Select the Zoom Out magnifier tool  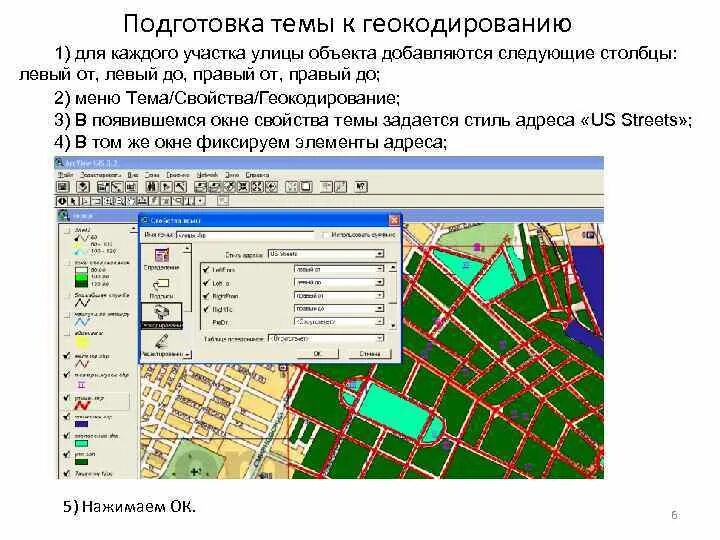coord(119,201)
